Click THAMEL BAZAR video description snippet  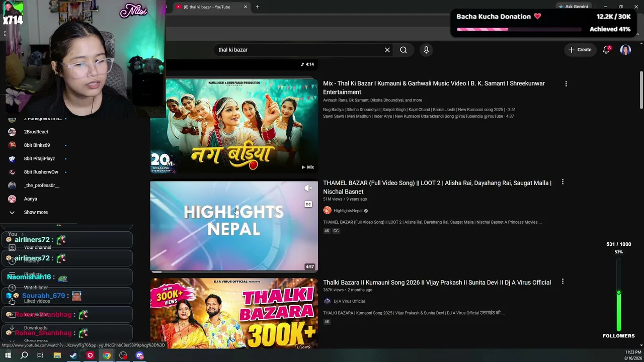432,222
